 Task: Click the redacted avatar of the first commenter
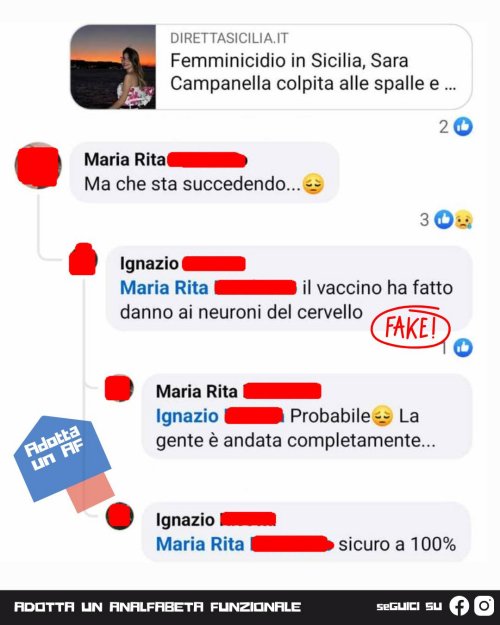tap(38, 165)
